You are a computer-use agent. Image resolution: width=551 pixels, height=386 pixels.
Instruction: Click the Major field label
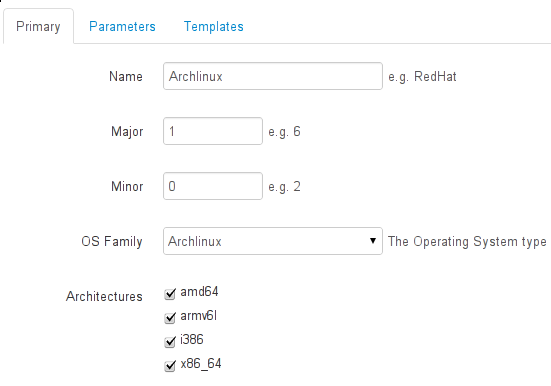[127, 131]
